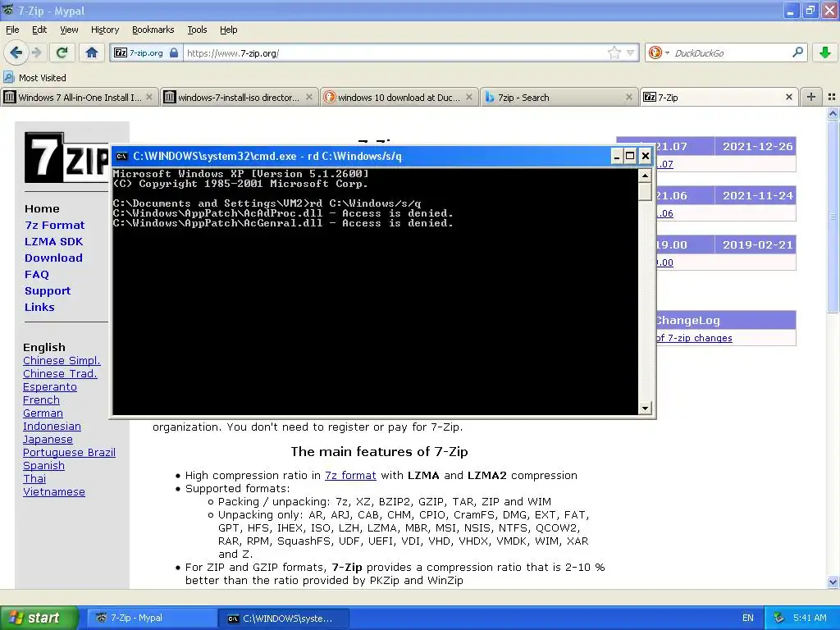Open the Bookmarks menu
Viewport: 840px width, 630px height.
pyautogui.click(x=153, y=30)
